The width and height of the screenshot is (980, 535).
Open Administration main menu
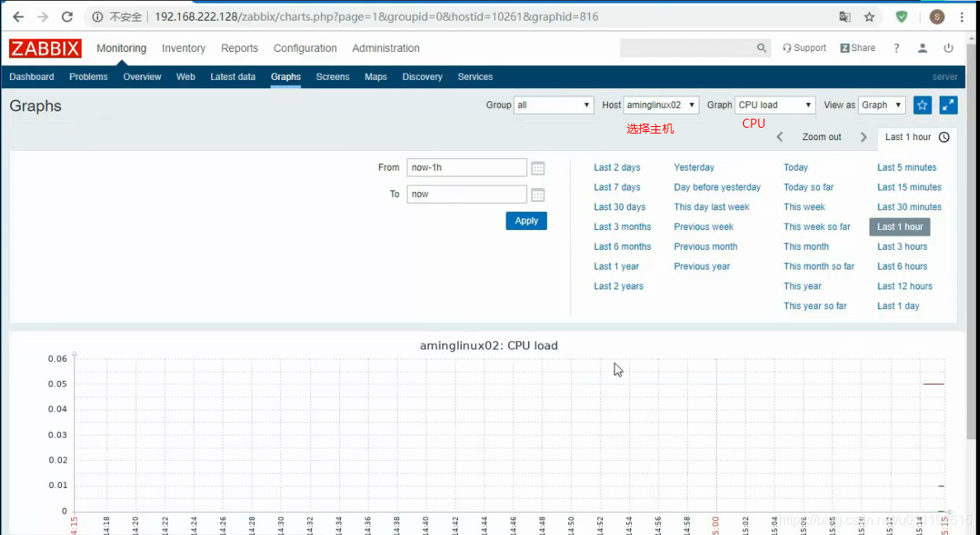(385, 48)
